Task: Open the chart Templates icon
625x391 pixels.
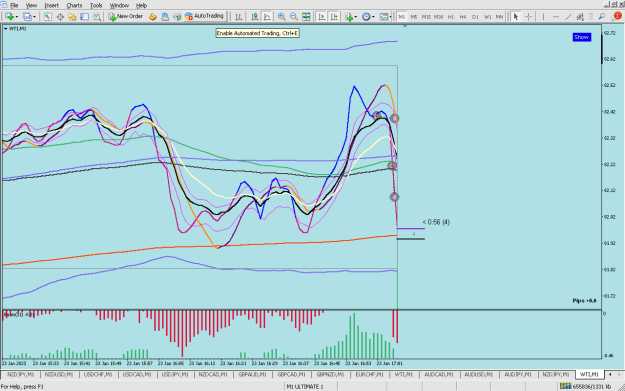Action: tap(383, 16)
